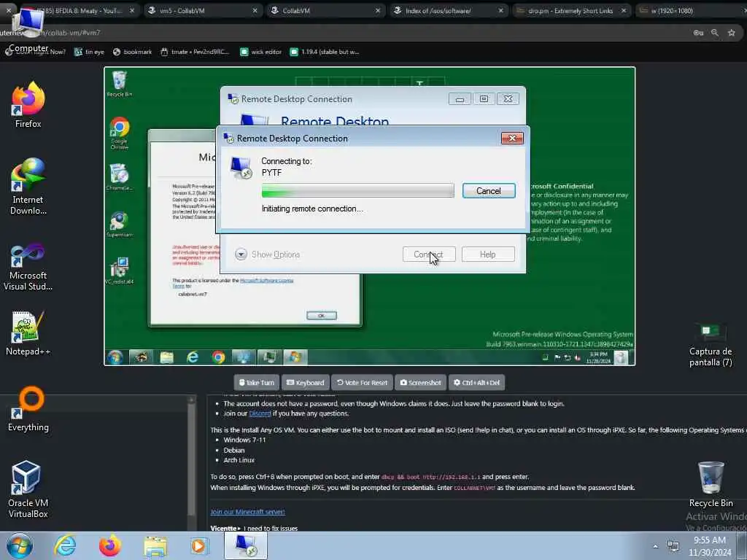747x560 pixels.
Task: Open File Explorer from host taskbar
Action: 155,546
